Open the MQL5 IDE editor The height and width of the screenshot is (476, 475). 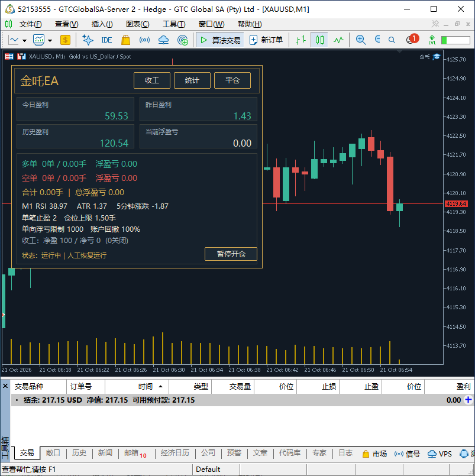[x=106, y=40]
